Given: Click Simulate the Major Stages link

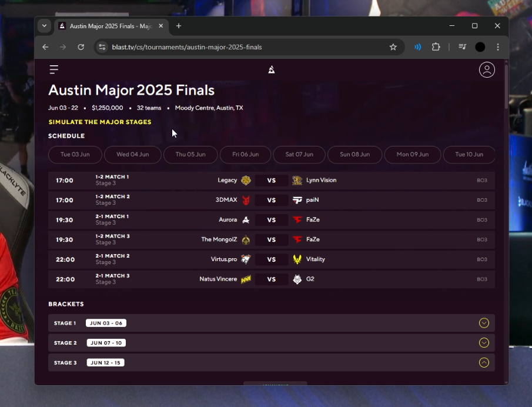Looking at the screenshot, I should 100,122.
